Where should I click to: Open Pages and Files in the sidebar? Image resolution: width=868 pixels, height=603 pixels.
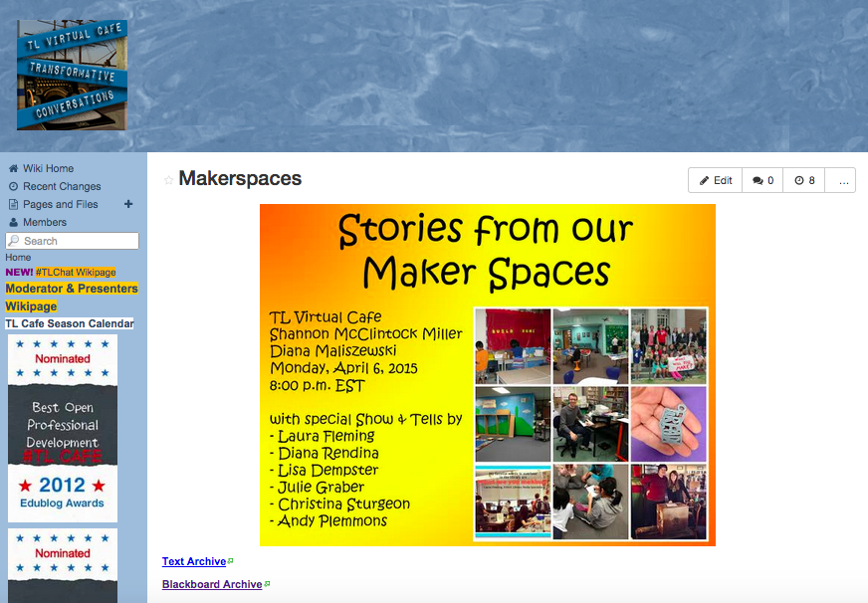(x=61, y=204)
